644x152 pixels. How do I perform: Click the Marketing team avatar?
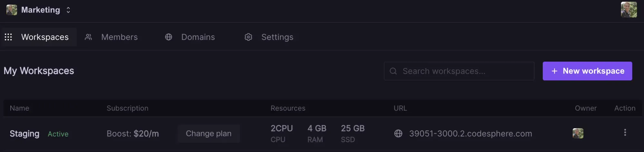(12, 10)
